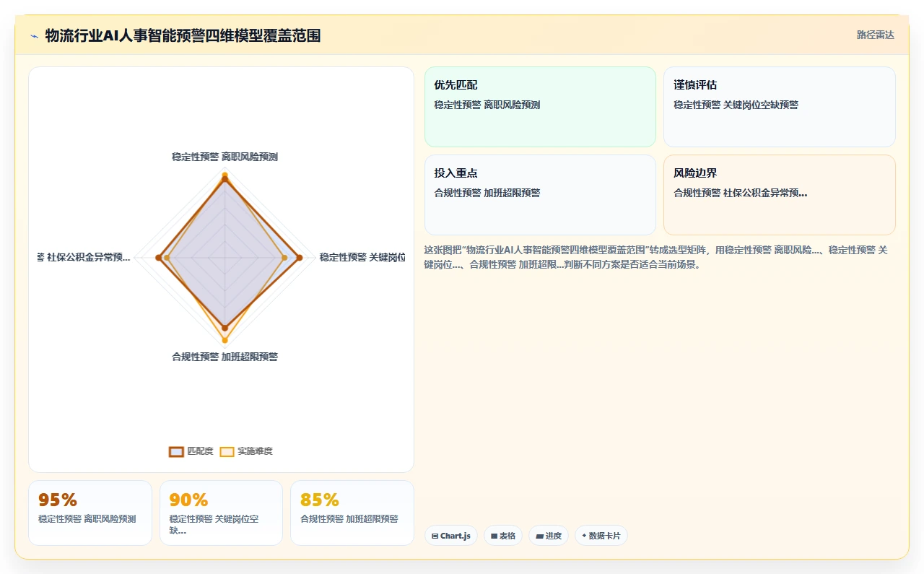This screenshot has width=924, height=574.
Task: Click the 匹配度 legend label
Action: coord(200,451)
